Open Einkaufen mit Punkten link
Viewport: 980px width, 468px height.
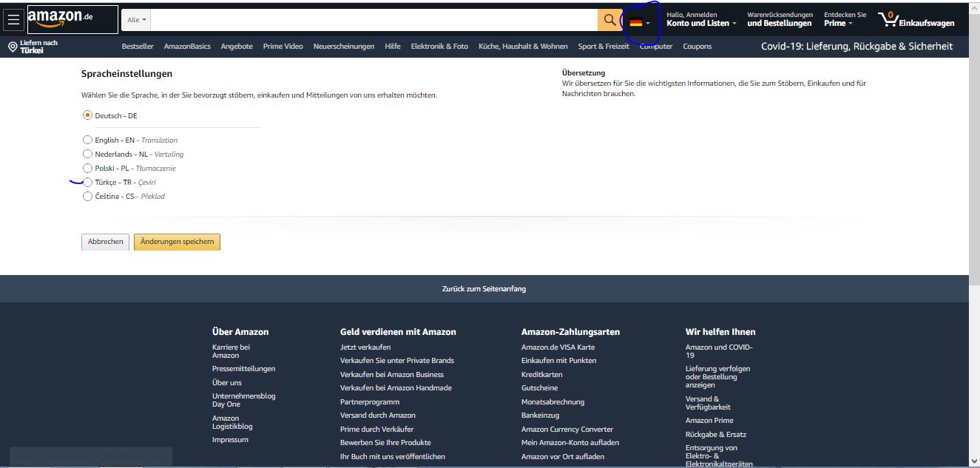(x=559, y=361)
